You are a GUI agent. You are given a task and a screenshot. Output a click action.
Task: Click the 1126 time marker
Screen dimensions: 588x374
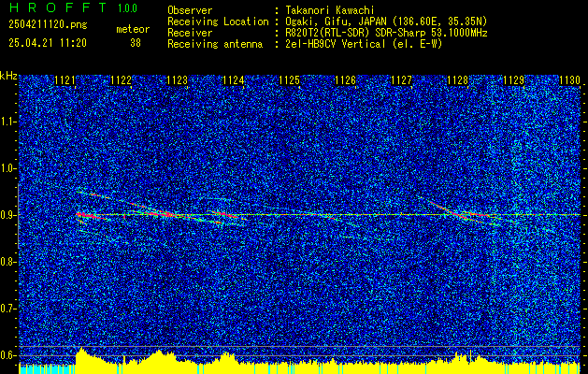coord(345,80)
